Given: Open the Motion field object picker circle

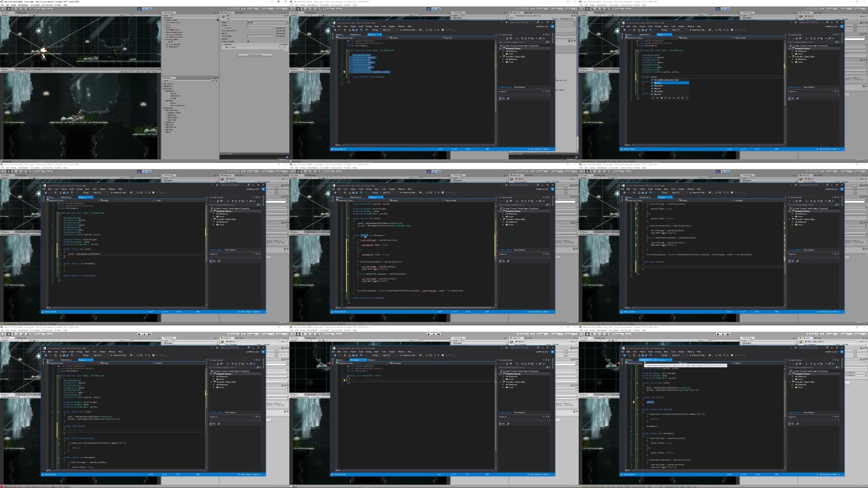Looking at the screenshot, I should [x=287, y=22].
